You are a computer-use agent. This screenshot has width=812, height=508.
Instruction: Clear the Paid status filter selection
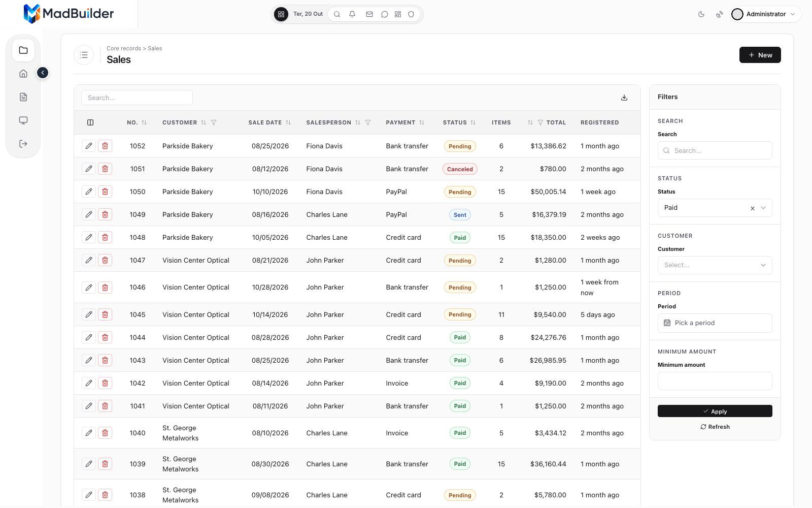pyautogui.click(x=753, y=208)
